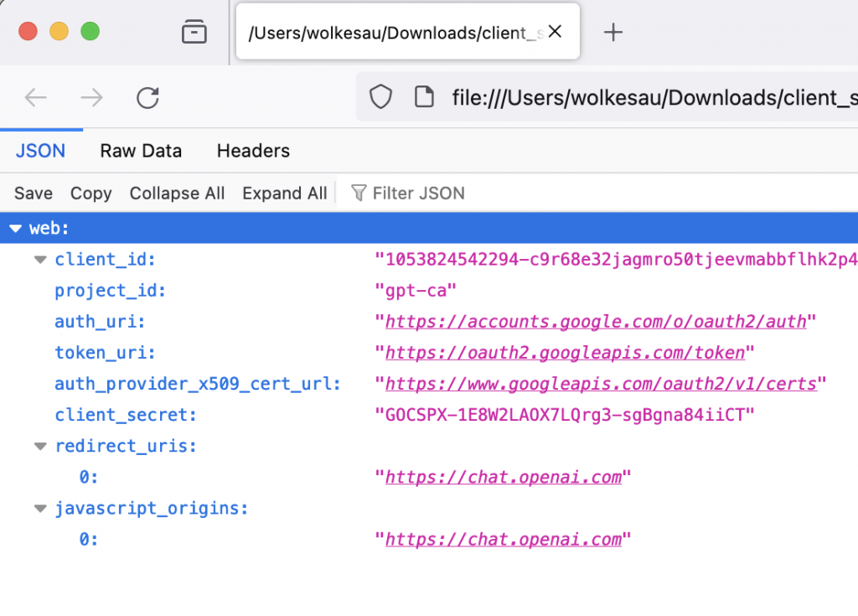Collapse the javascript_origins array
858x616 pixels.
(40, 509)
